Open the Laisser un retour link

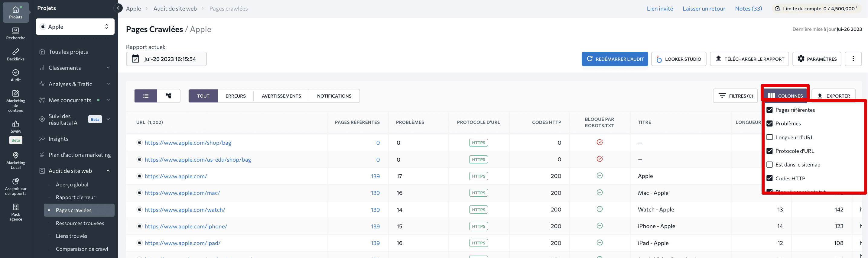coord(704,8)
